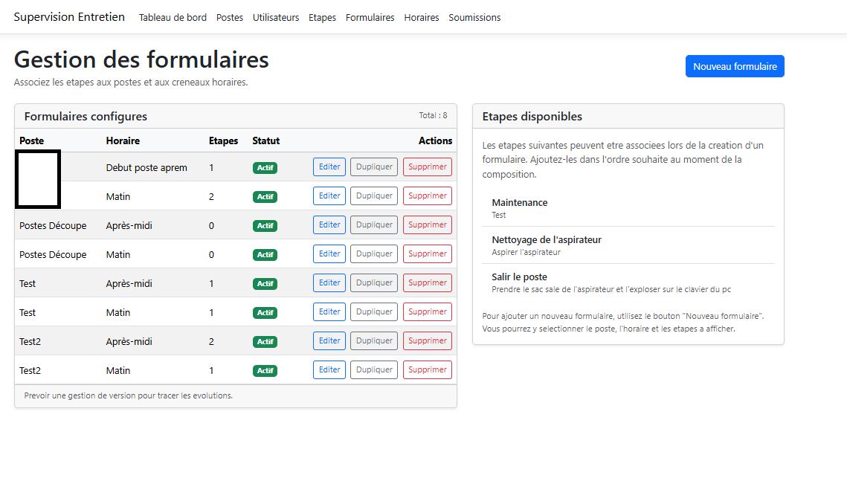Edit the Debut poste aprem form

[x=329, y=167]
